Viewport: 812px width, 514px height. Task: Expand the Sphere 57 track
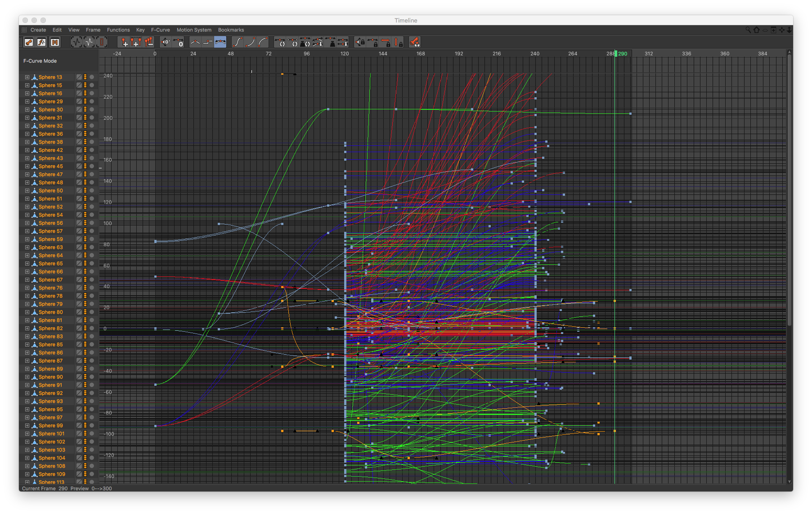27,231
